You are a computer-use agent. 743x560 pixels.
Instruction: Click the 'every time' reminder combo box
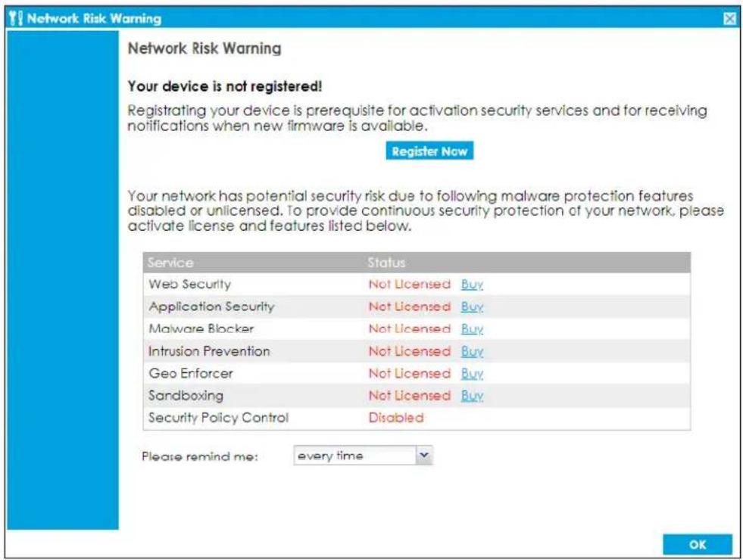[x=363, y=456]
